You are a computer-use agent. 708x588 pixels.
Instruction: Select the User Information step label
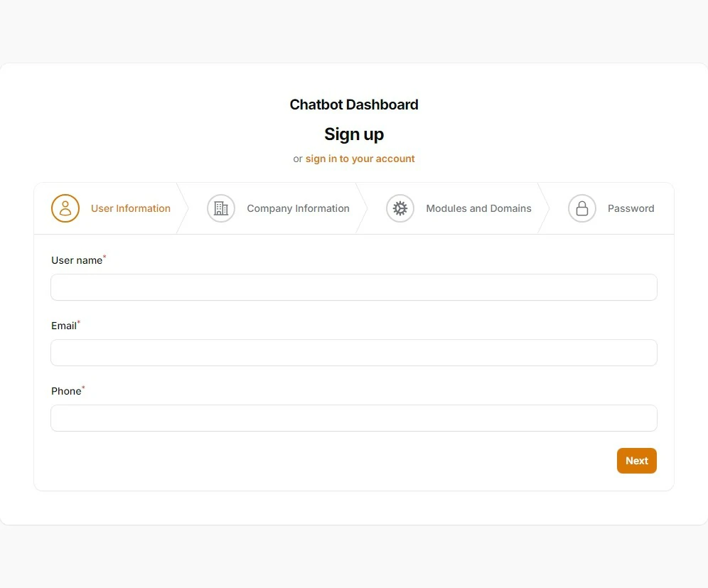coord(131,208)
